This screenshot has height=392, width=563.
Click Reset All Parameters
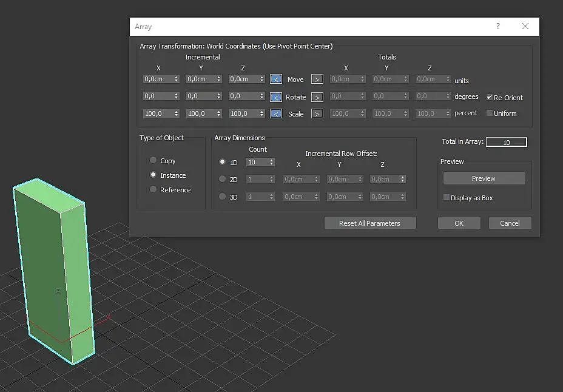370,223
